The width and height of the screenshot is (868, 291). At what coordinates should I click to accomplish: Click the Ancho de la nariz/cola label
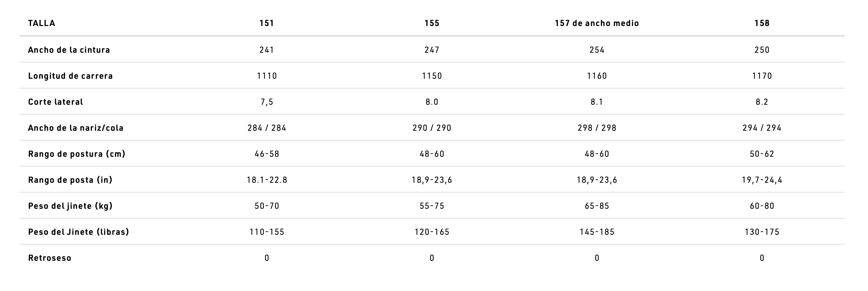pyautogui.click(x=76, y=128)
